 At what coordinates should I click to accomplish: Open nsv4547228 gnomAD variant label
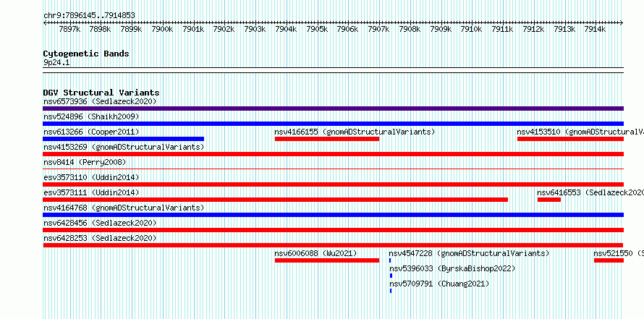[469, 253]
